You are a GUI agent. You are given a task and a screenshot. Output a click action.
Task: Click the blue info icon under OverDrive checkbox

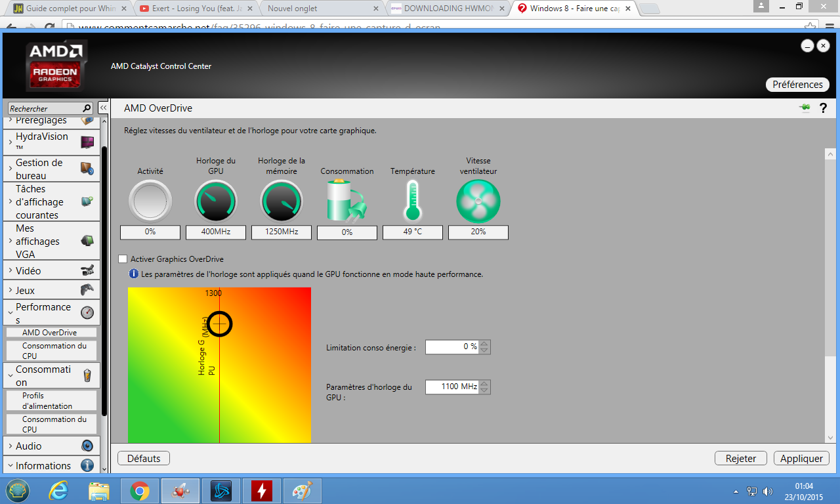tap(134, 274)
